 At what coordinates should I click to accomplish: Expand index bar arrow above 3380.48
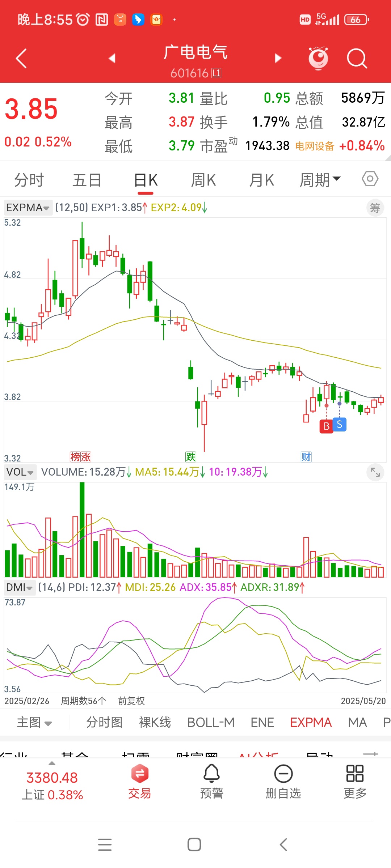(x=52, y=763)
